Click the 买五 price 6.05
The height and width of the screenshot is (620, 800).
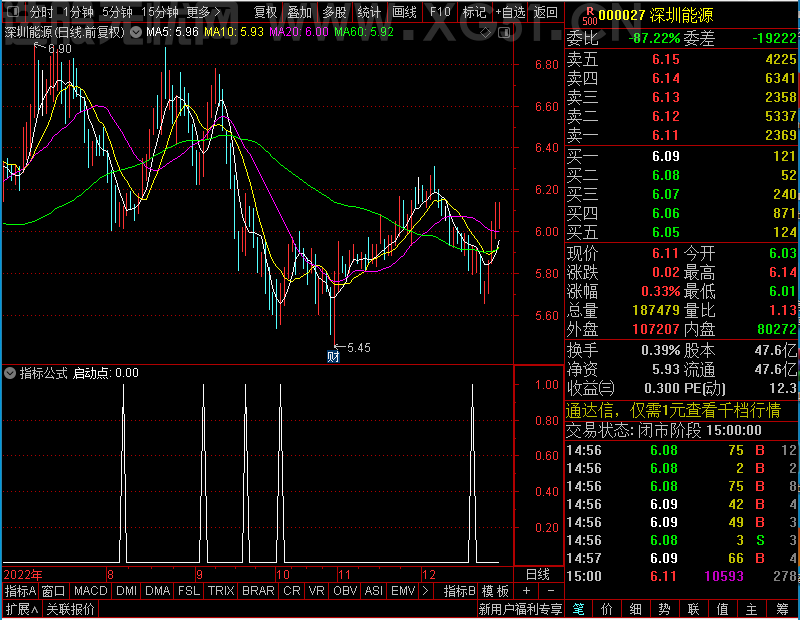(x=666, y=232)
